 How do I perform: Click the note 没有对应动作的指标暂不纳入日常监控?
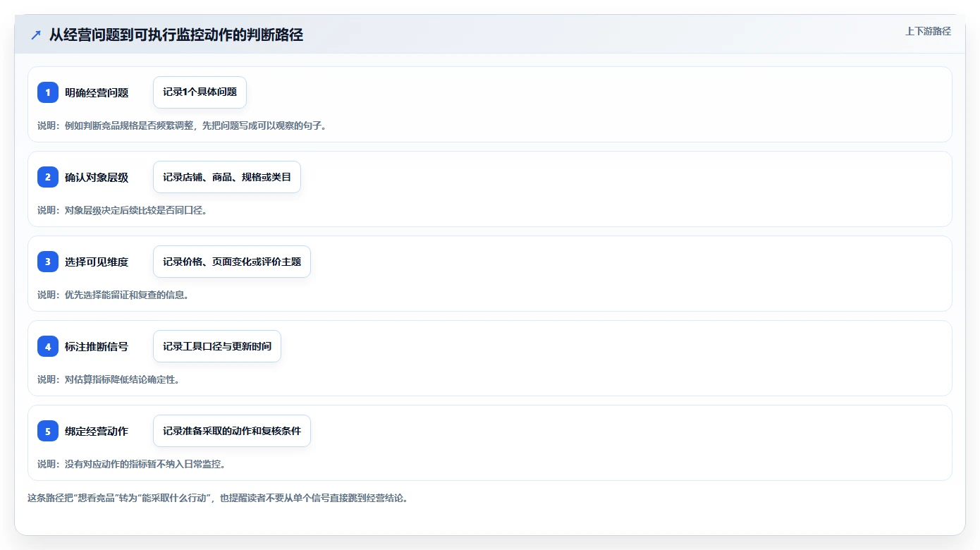click(131, 464)
